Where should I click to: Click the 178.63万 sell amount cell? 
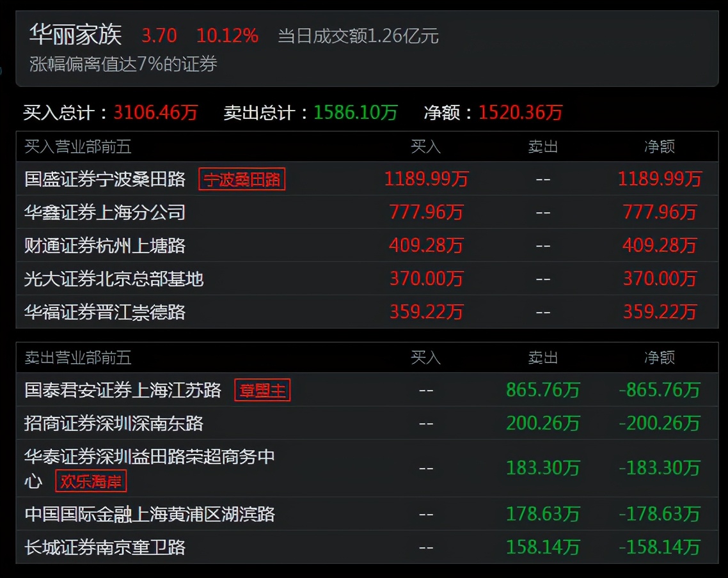tap(542, 514)
